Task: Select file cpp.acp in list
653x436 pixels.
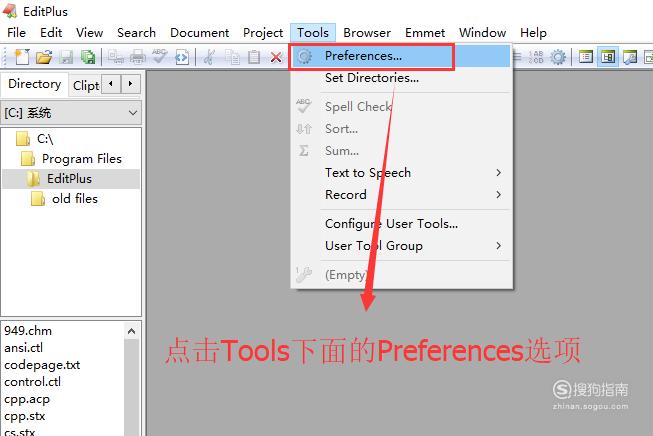Action: point(27,399)
